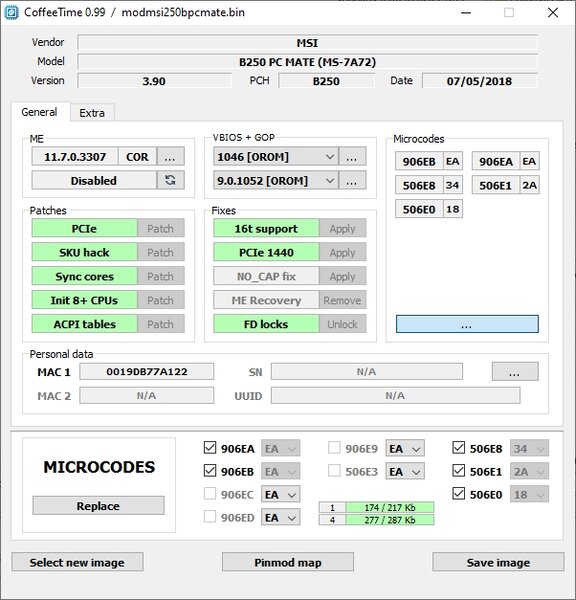This screenshot has height=600, width=576.
Task: Click Patch button for Init 8+ CPUs
Action: [161, 300]
